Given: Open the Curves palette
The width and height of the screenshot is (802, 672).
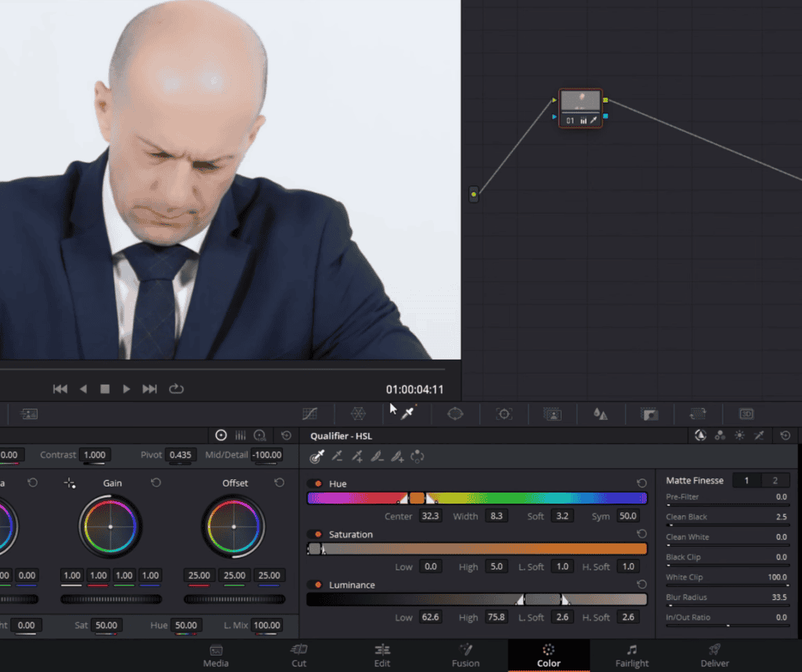Looking at the screenshot, I should pyautogui.click(x=310, y=414).
